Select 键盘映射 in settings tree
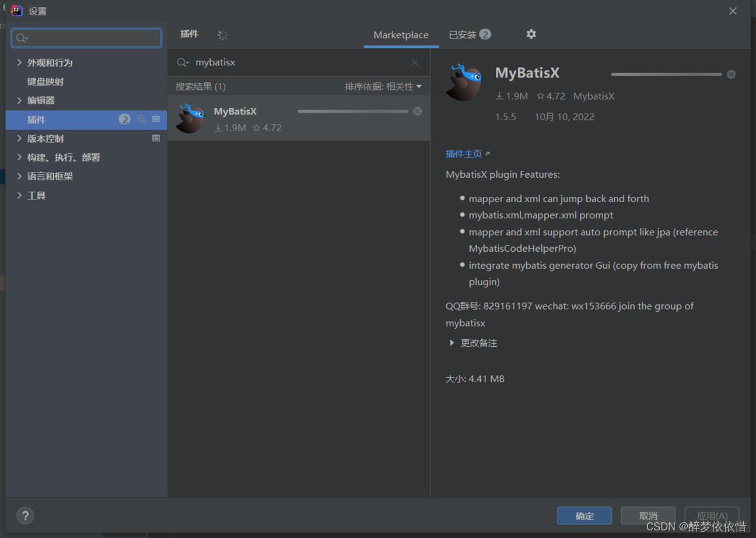Image resolution: width=756 pixels, height=538 pixels. 45,82
